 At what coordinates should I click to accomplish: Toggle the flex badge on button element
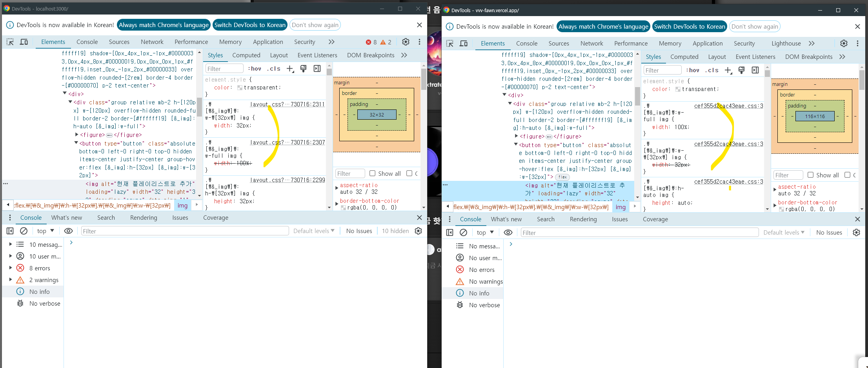tap(562, 177)
